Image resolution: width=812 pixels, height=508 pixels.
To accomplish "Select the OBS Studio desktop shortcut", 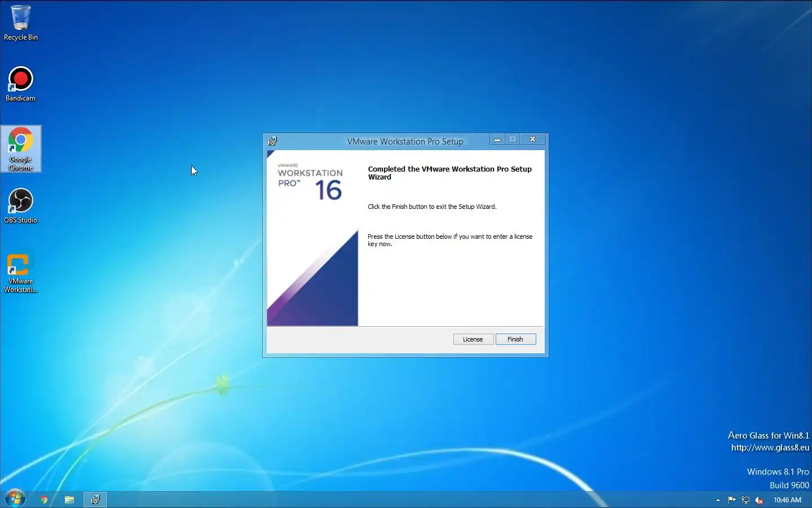I will coord(21,206).
